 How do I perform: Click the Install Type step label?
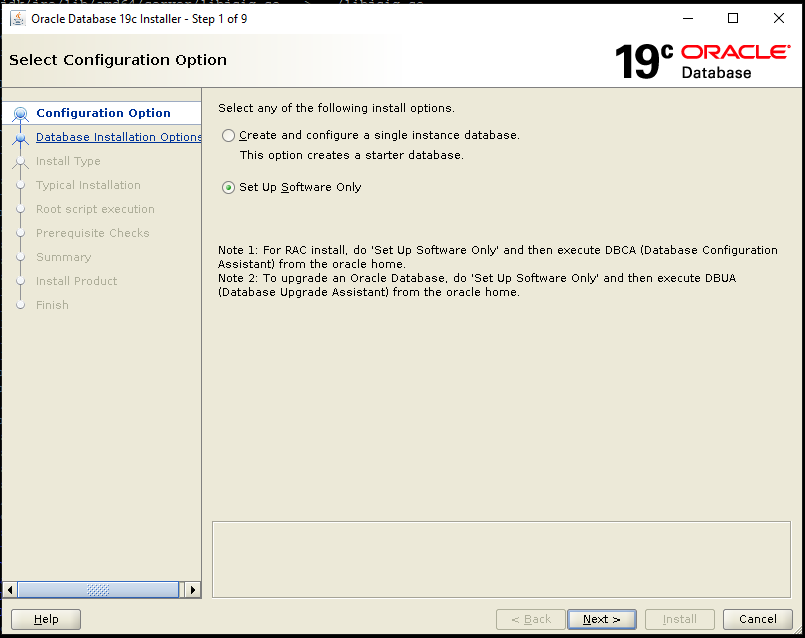click(68, 161)
